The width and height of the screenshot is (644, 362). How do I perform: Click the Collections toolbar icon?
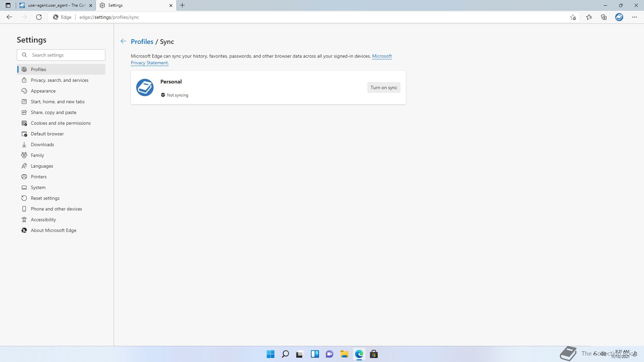(604, 17)
